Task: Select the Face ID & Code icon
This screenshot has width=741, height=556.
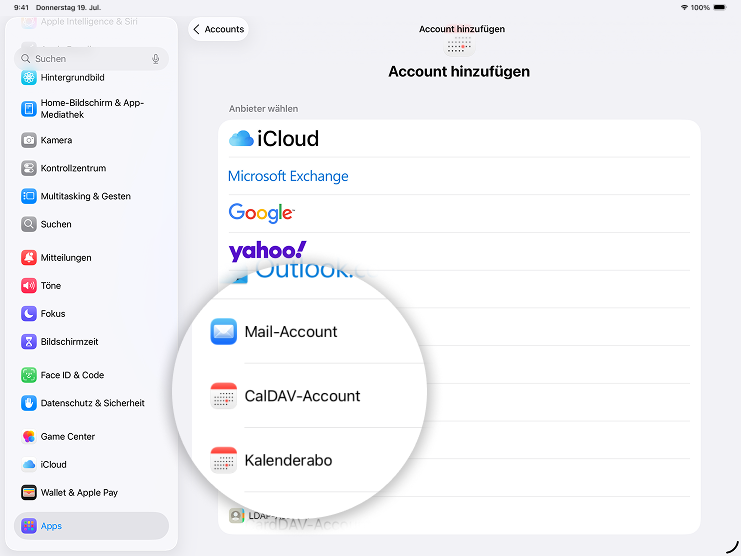Action: 29,375
